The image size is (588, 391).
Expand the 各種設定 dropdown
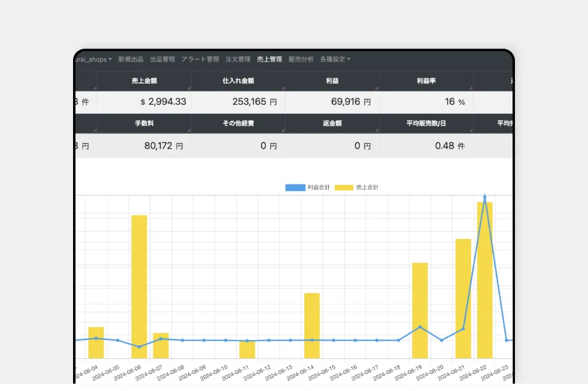tap(335, 59)
